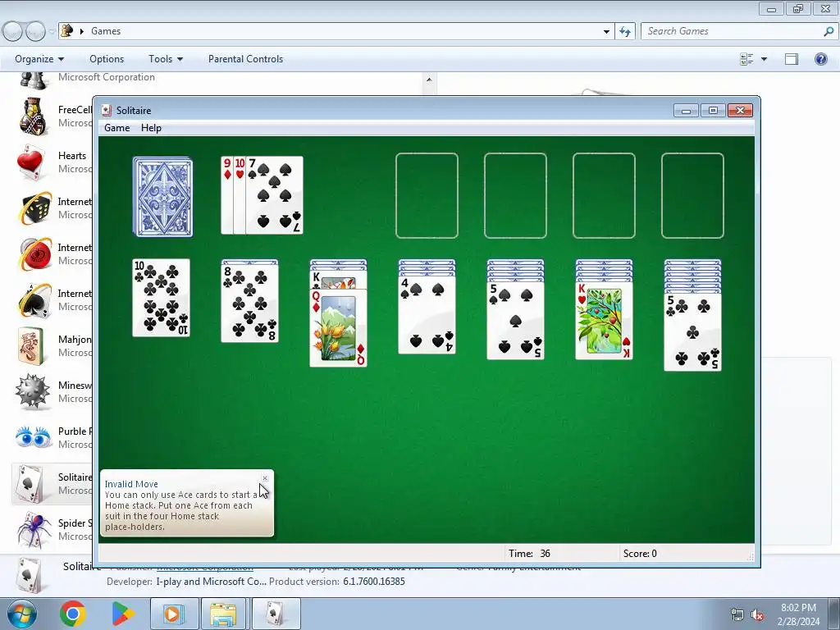Select the 8 of clubs tableau card
The height and width of the screenshot is (630, 840).
pyautogui.click(x=249, y=304)
